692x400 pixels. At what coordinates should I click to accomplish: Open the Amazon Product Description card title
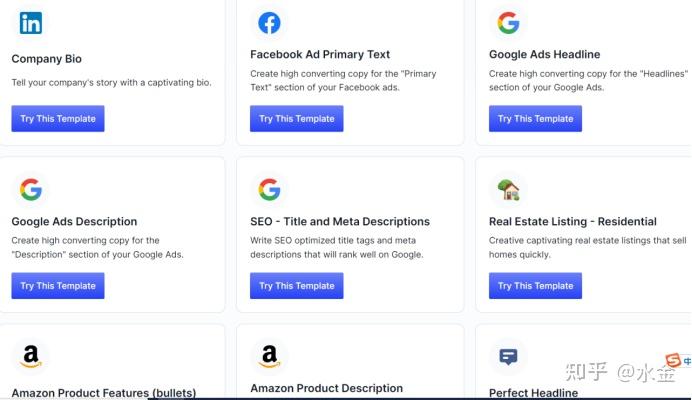(326, 388)
